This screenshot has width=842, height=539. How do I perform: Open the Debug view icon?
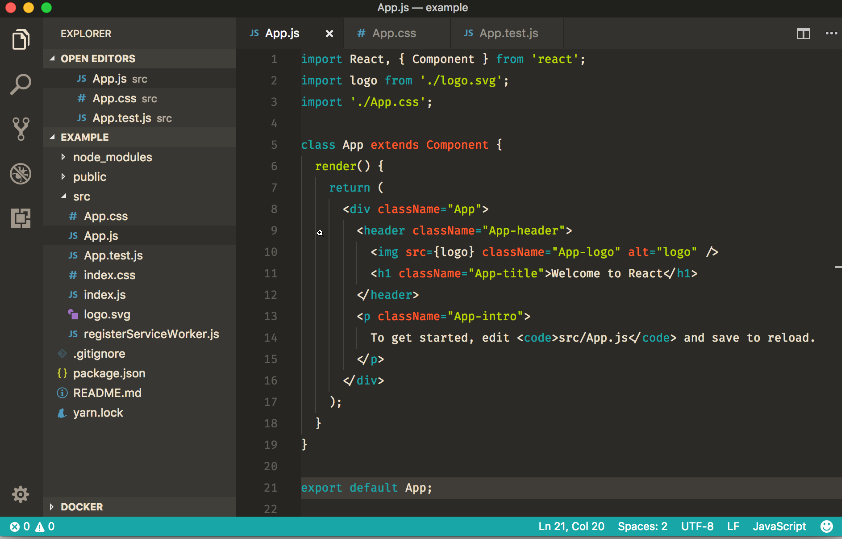[20, 173]
